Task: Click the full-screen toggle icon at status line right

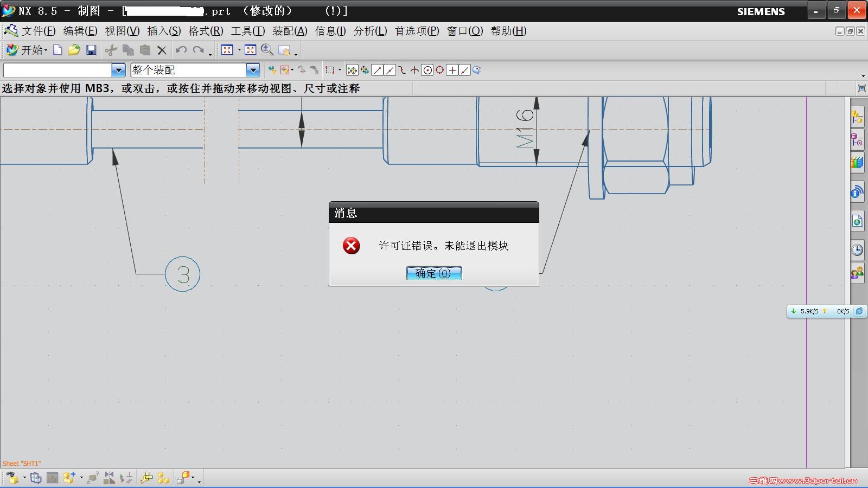Action: [861, 88]
